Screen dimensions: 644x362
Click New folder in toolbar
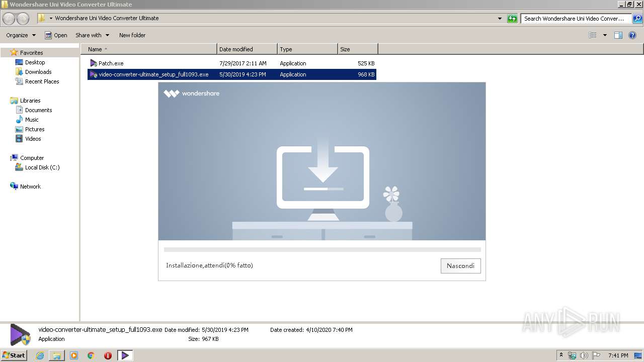click(132, 35)
